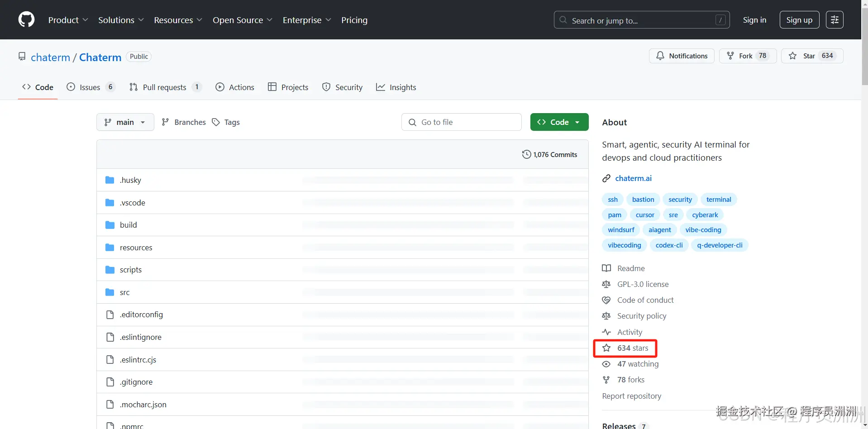View all Branches

point(184,122)
